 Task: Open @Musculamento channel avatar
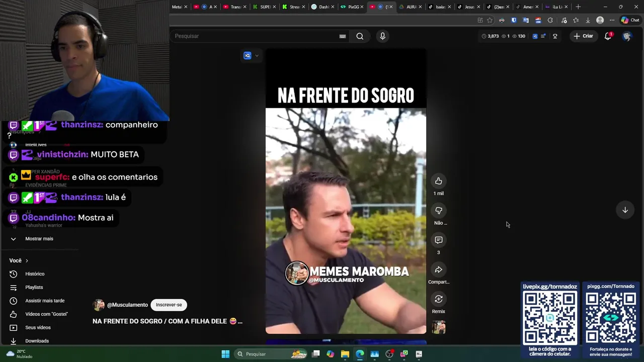click(99, 305)
